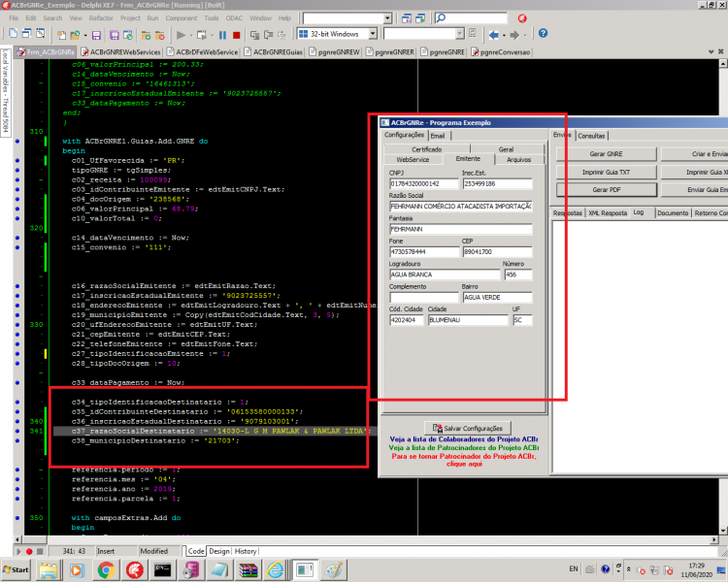Switch to the Email tab
This screenshot has width=728, height=582.
coord(438,136)
